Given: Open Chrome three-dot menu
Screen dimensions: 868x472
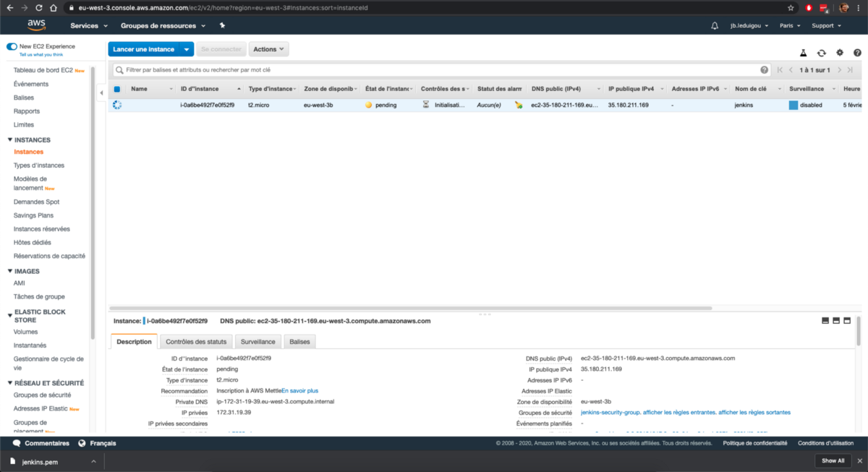Looking at the screenshot, I should (x=859, y=7).
